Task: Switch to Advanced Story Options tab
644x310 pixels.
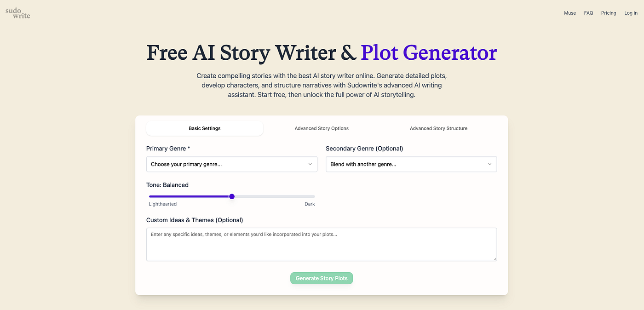Action: [x=322, y=128]
